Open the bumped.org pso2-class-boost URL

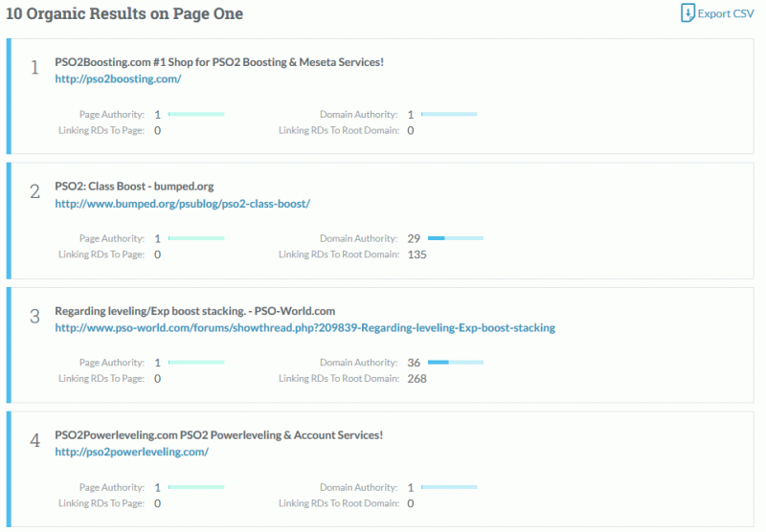coord(182,204)
